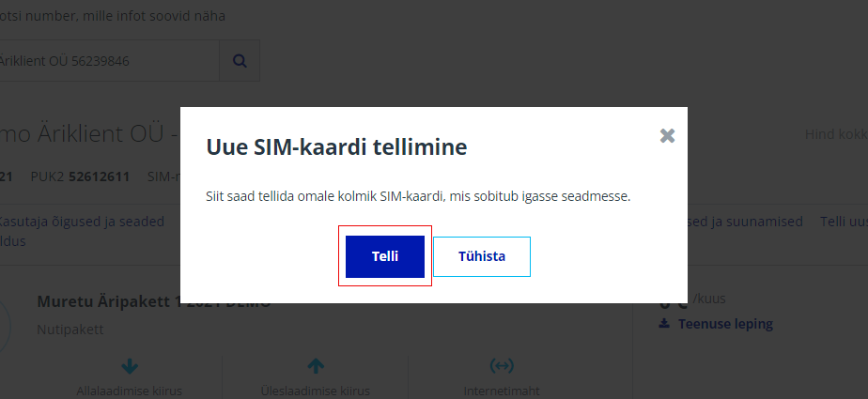Click the Üleslaadimise kiirus label

(x=316, y=391)
